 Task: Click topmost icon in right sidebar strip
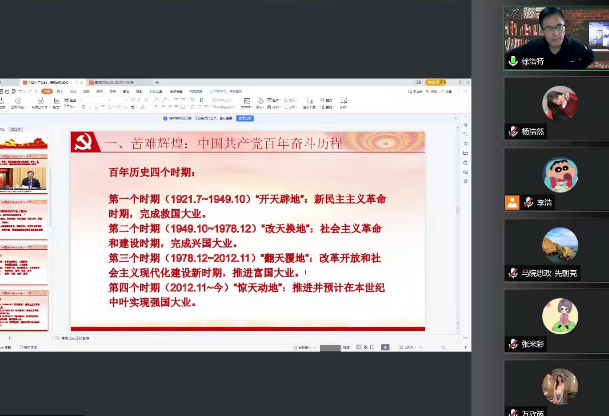point(465,125)
